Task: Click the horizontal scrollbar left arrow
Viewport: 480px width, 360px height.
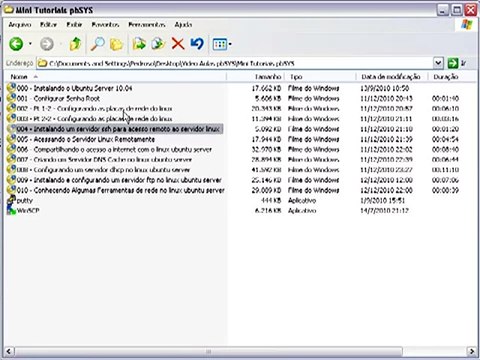Action: point(8,351)
